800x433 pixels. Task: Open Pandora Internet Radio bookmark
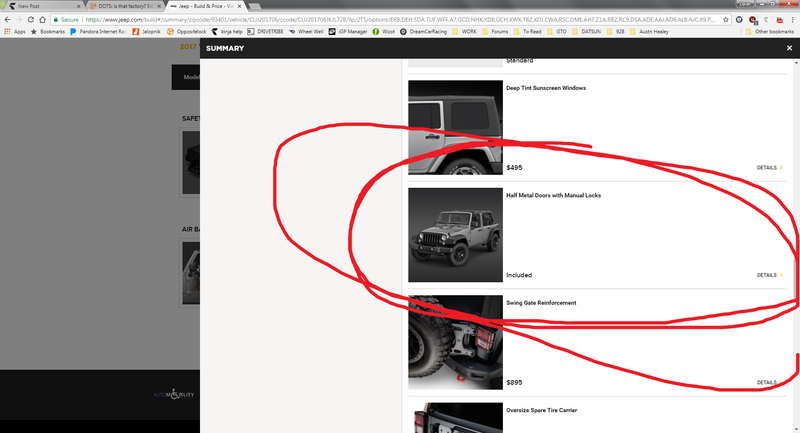pyautogui.click(x=98, y=32)
